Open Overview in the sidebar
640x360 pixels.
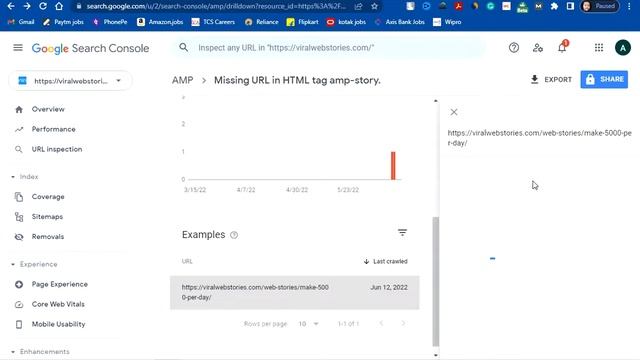48,109
